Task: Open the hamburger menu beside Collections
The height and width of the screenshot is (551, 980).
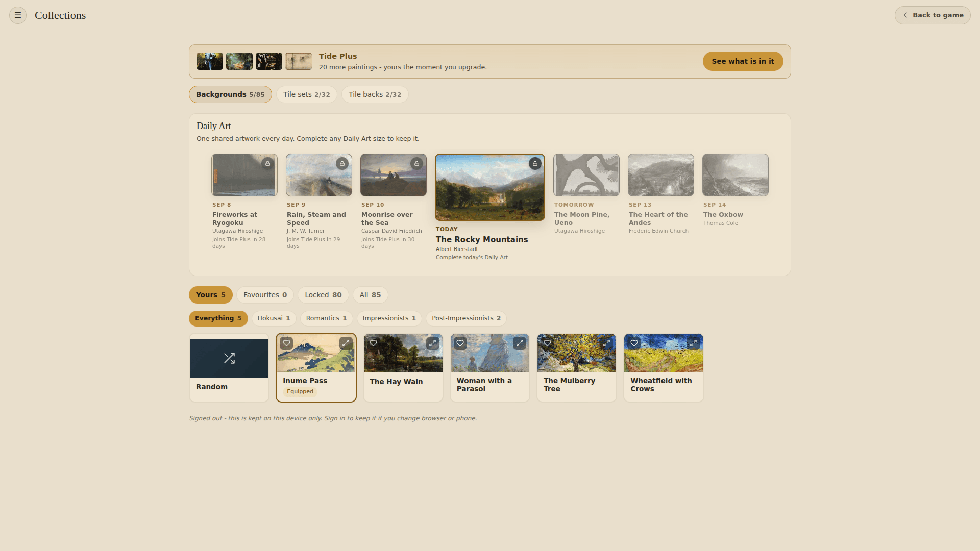Action: coord(18,15)
